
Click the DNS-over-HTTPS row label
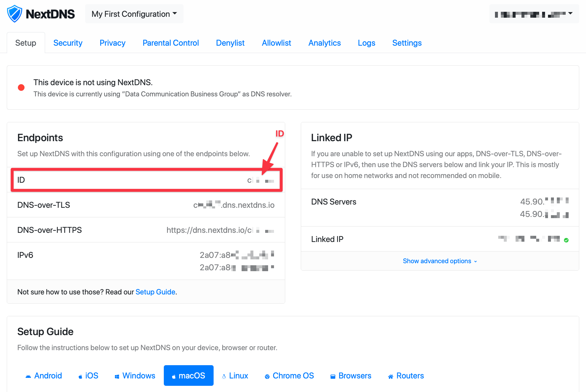tap(49, 230)
